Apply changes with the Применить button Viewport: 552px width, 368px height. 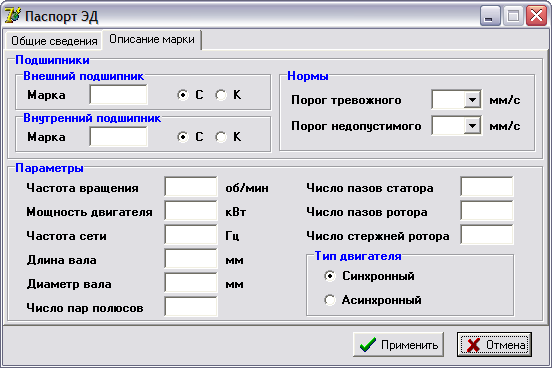398,344
